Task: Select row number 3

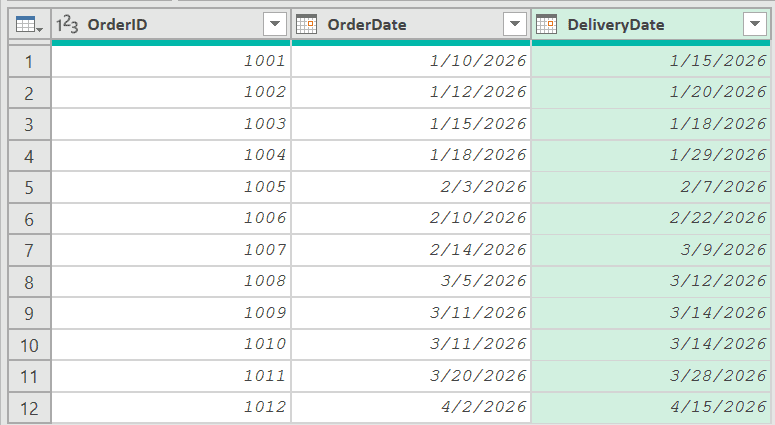Action: pyautogui.click(x=29, y=125)
